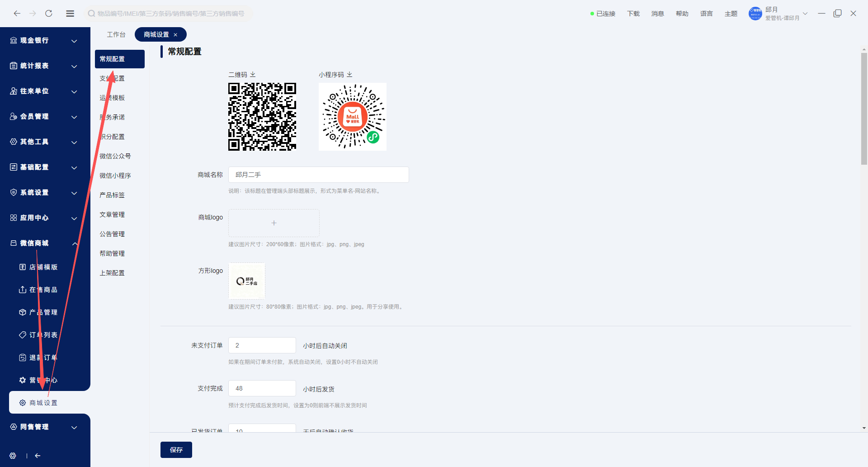Expand the 其他工具 menu chevron
The height and width of the screenshot is (467, 868).
(x=74, y=143)
